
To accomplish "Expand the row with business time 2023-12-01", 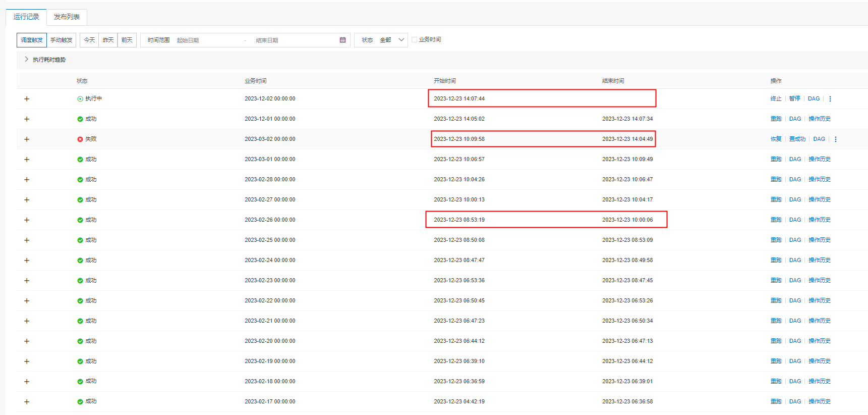I will click(x=27, y=119).
